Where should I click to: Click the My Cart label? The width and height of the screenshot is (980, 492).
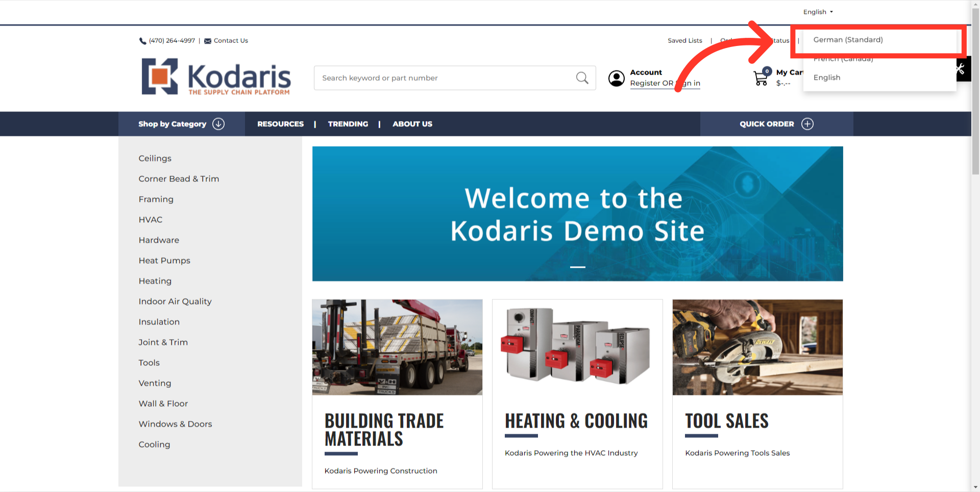tap(790, 72)
